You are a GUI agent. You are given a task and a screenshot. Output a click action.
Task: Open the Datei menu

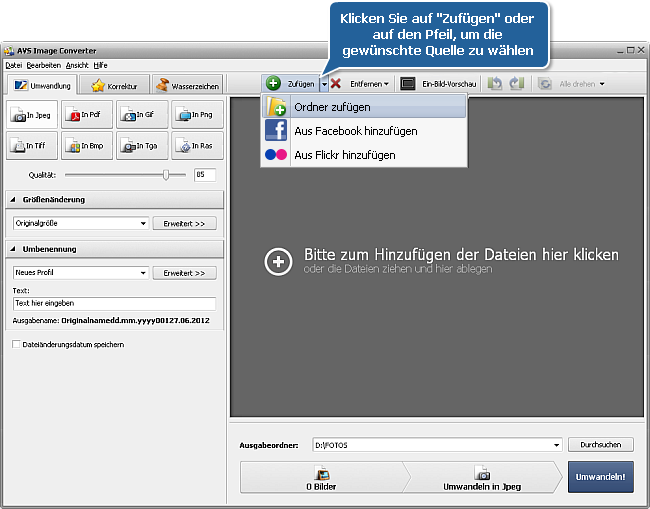click(x=14, y=65)
